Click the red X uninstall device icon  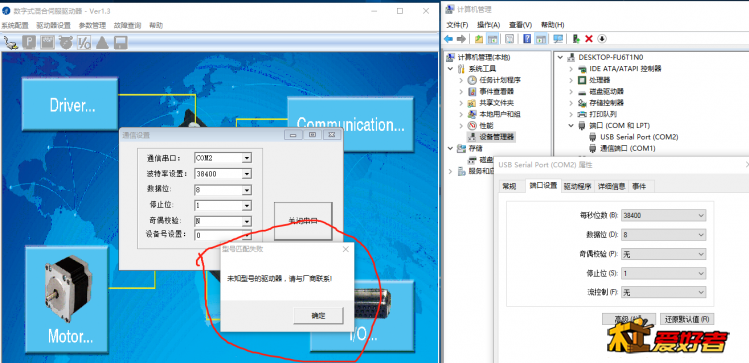[589, 39]
